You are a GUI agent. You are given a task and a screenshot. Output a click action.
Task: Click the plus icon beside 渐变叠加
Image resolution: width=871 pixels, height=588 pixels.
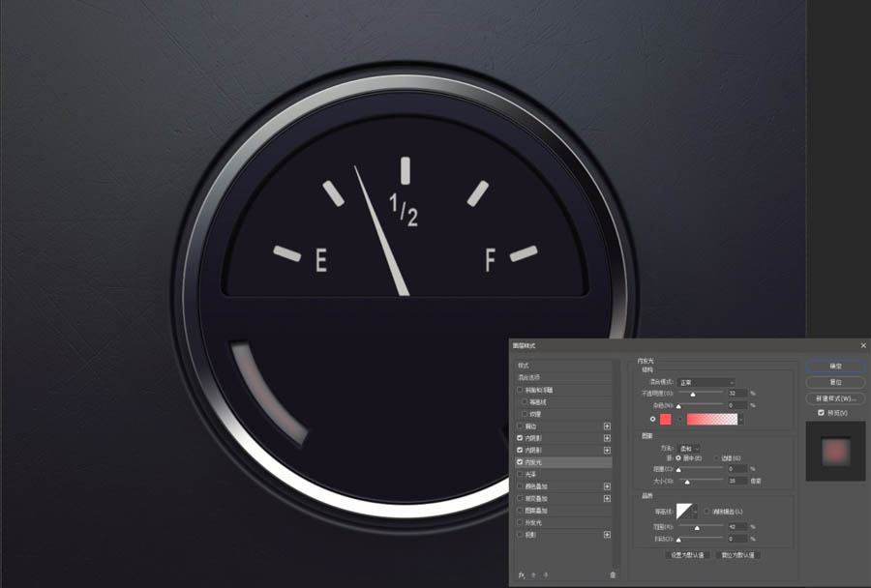607,499
